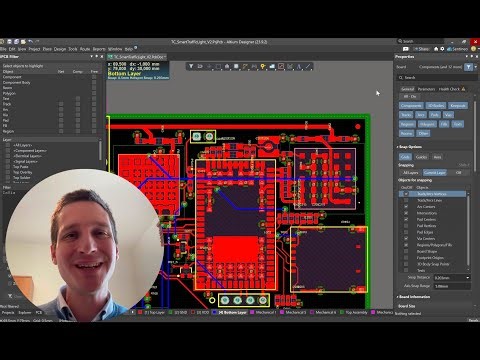Click the polygon pour icon in active bar
This screenshot has width=480, height=360.
pos(272,66)
